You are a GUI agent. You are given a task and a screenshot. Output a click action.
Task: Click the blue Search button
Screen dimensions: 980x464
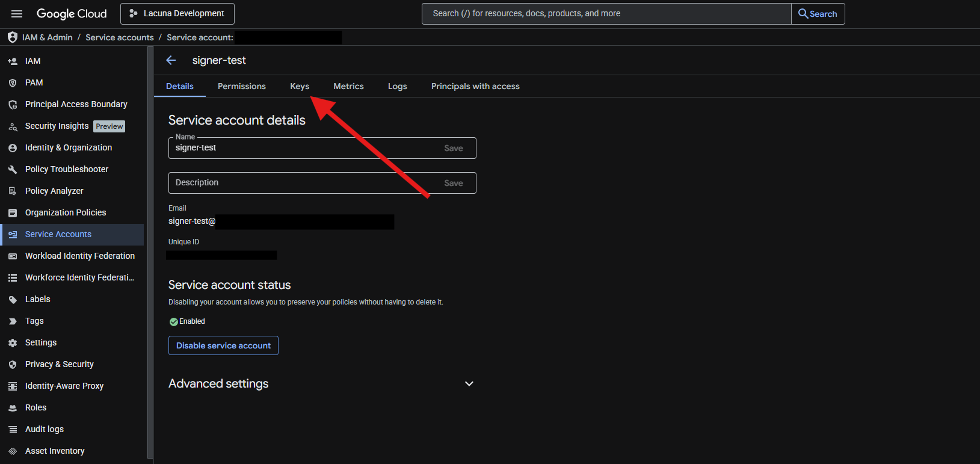(818, 14)
